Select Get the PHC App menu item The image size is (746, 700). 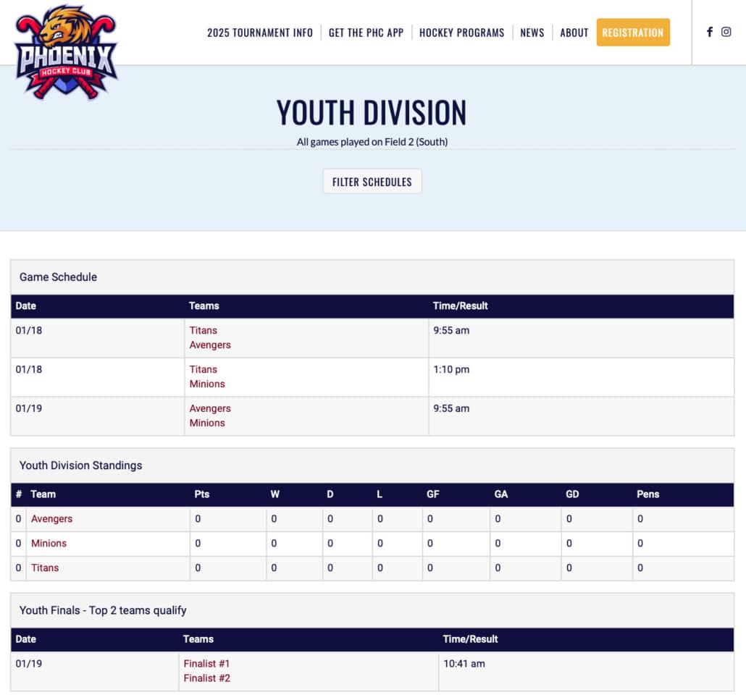coord(366,33)
